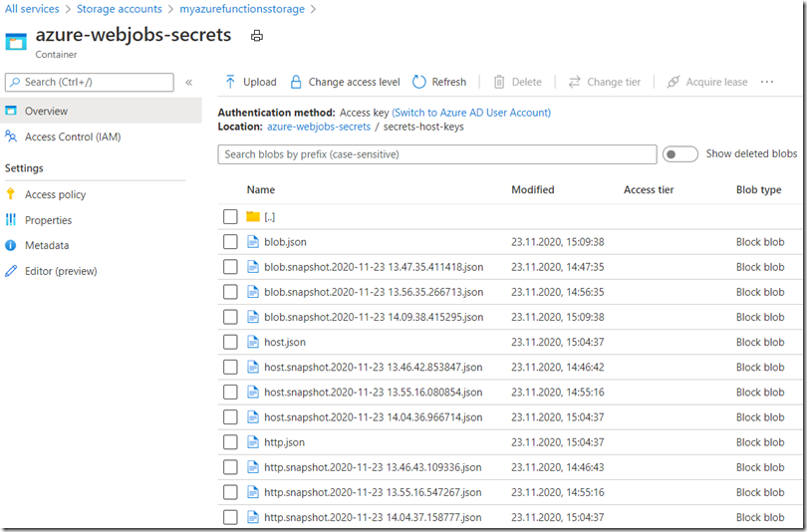Click file icon of http.snapshot 14.04.37.158777.json
The height and width of the screenshot is (532, 807).
click(253, 517)
